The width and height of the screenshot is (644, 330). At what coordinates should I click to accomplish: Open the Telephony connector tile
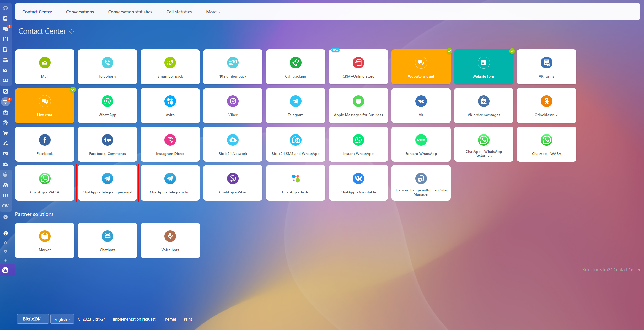107,67
